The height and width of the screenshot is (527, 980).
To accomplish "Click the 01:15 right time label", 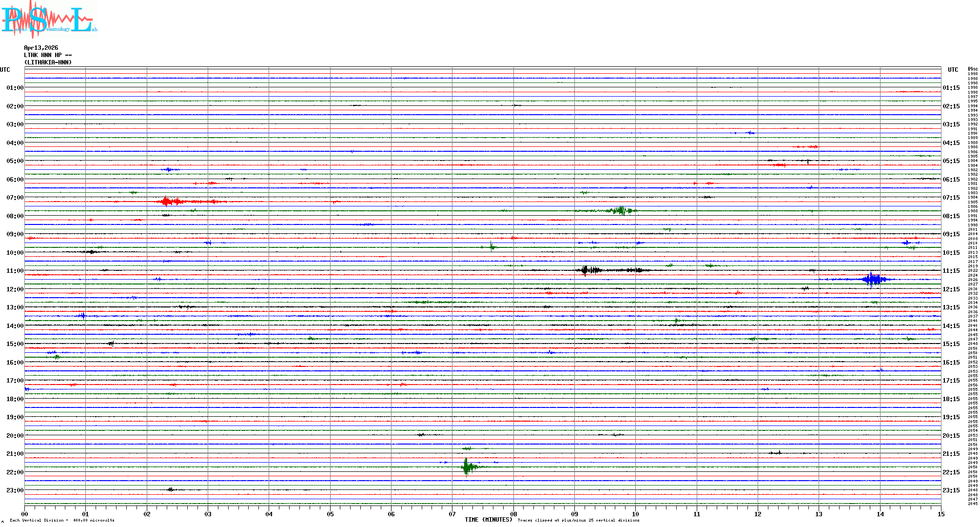I will coord(951,88).
